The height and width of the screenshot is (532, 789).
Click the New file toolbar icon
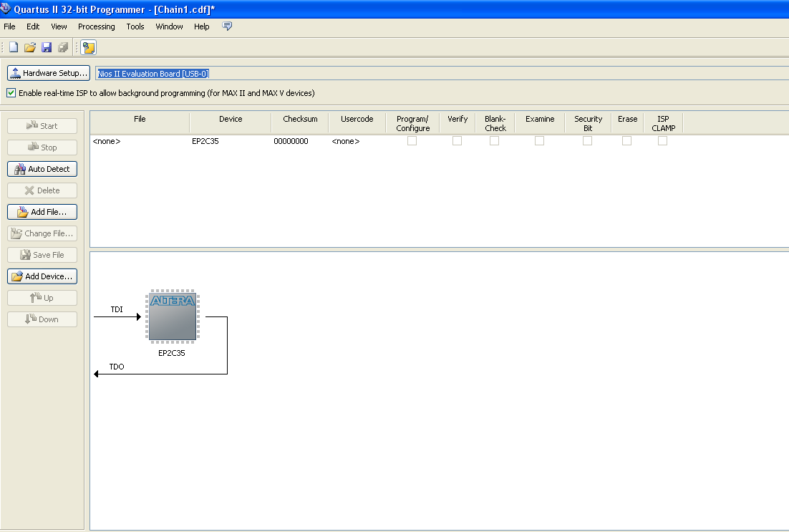point(14,47)
